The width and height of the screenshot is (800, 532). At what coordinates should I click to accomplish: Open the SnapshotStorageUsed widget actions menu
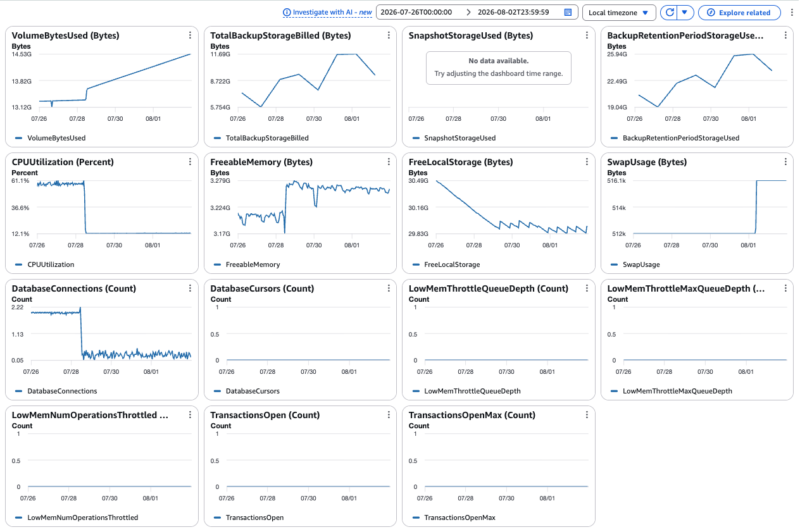(587, 35)
